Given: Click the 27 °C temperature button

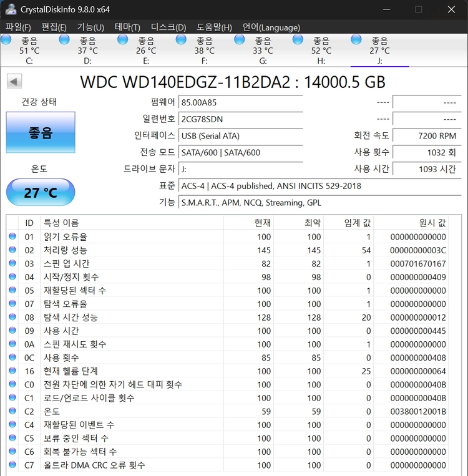Looking at the screenshot, I should (x=41, y=192).
